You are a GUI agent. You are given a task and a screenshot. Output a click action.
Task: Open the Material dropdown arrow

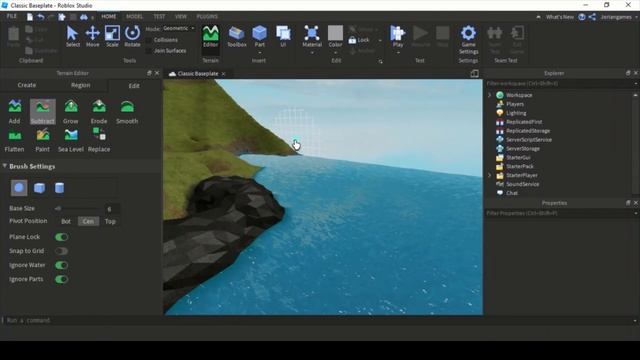[312, 53]
